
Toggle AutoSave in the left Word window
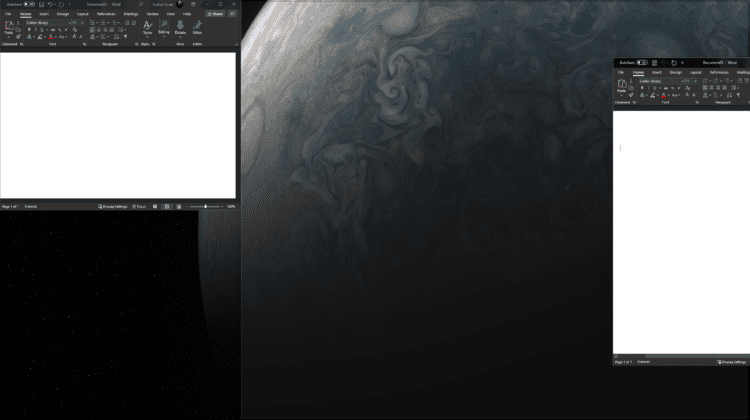click(x=29, y=4)
